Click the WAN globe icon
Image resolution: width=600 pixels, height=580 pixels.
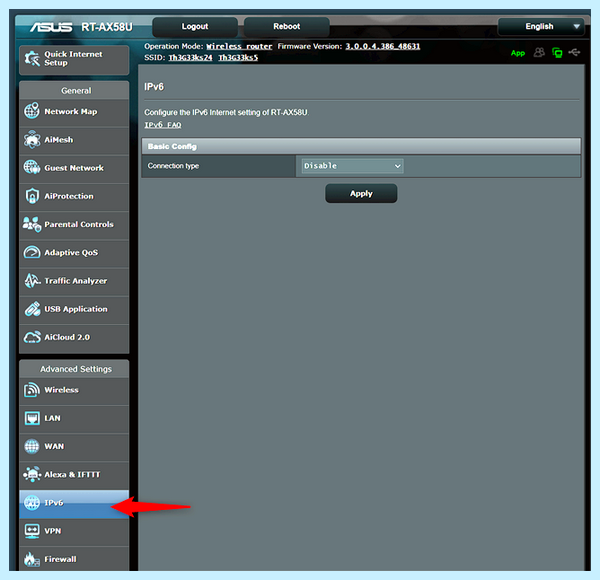point(32,446)
